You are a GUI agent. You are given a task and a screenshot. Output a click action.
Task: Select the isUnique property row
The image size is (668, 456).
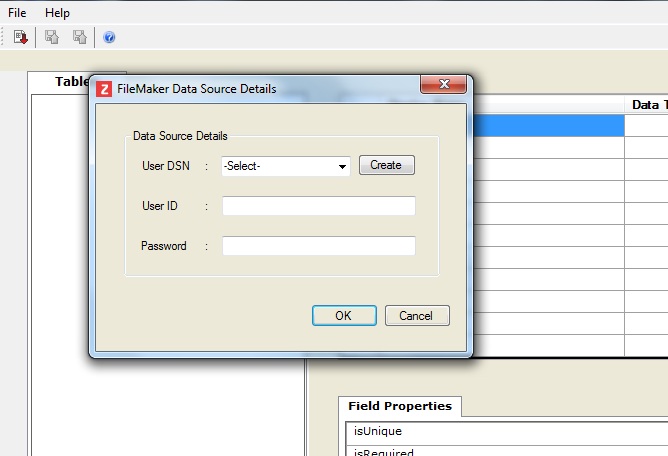pos(507,432)
